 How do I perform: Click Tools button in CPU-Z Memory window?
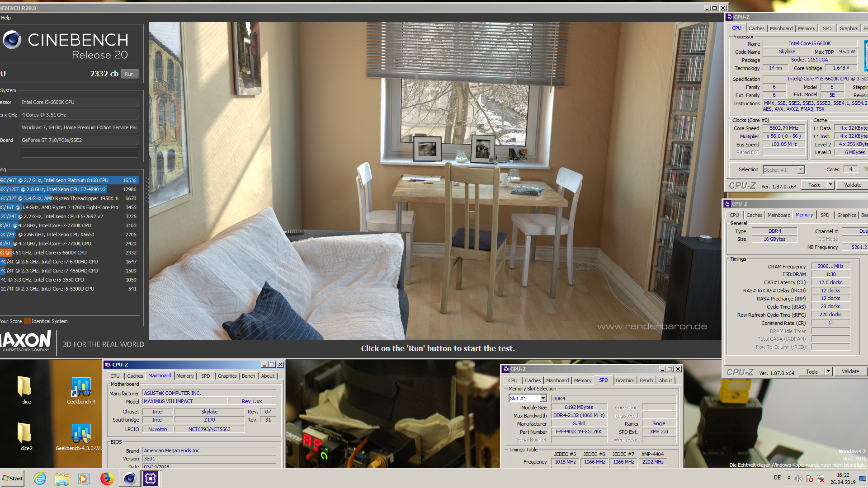coord(812,371)
